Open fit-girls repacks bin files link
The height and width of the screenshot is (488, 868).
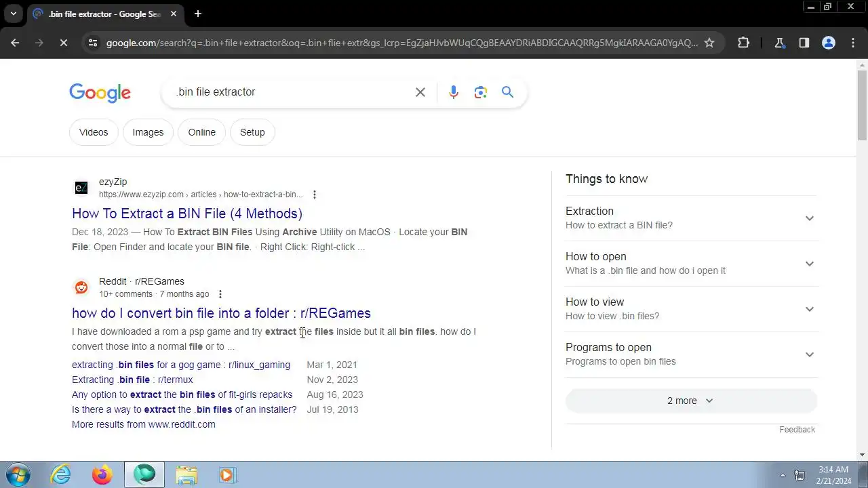182,394
